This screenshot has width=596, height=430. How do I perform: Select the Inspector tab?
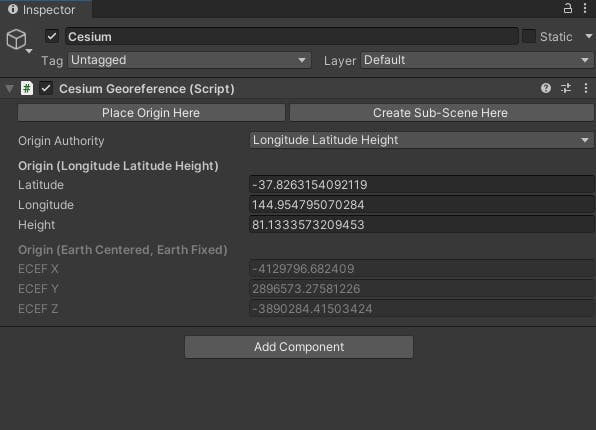[x=46, y=9]
